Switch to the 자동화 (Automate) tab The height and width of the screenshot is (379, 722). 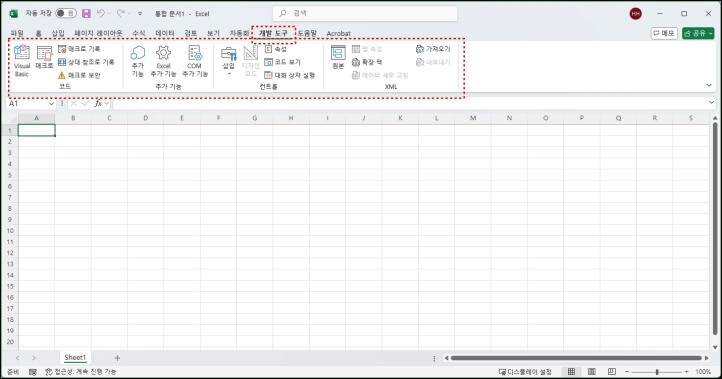[239, 33]
